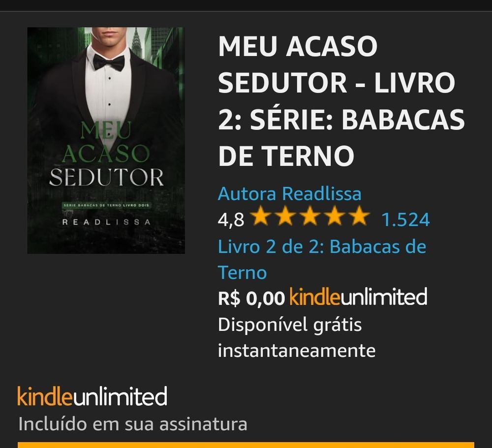Tap the kindleunlimited logo above Incluído em sua assinatura
Viewport: 492px width, 448px height.
(x=92, y=396)
